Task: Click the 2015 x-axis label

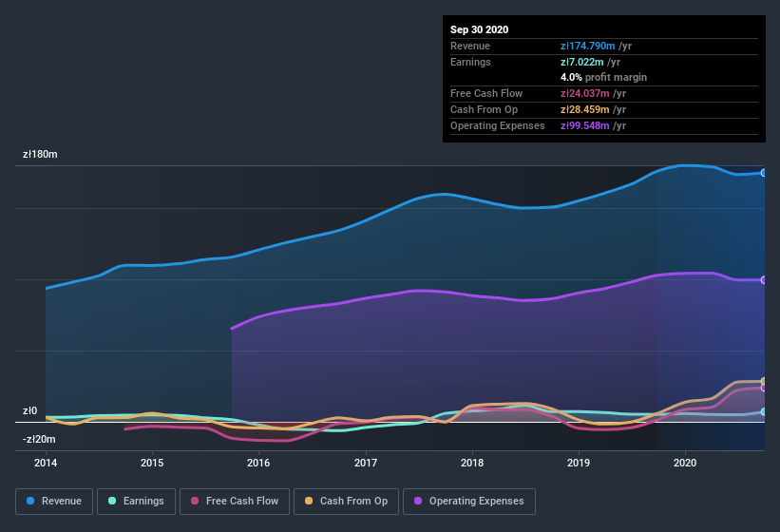Action: point(152,463)
